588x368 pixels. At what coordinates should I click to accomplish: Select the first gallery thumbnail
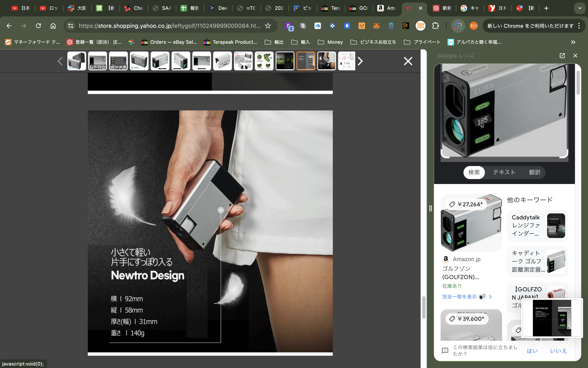76,61
